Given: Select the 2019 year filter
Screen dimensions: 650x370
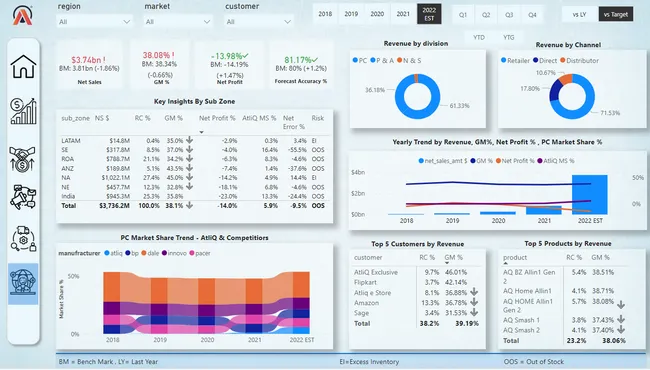Looking at the screenshot, I should (x=351, y=14).
